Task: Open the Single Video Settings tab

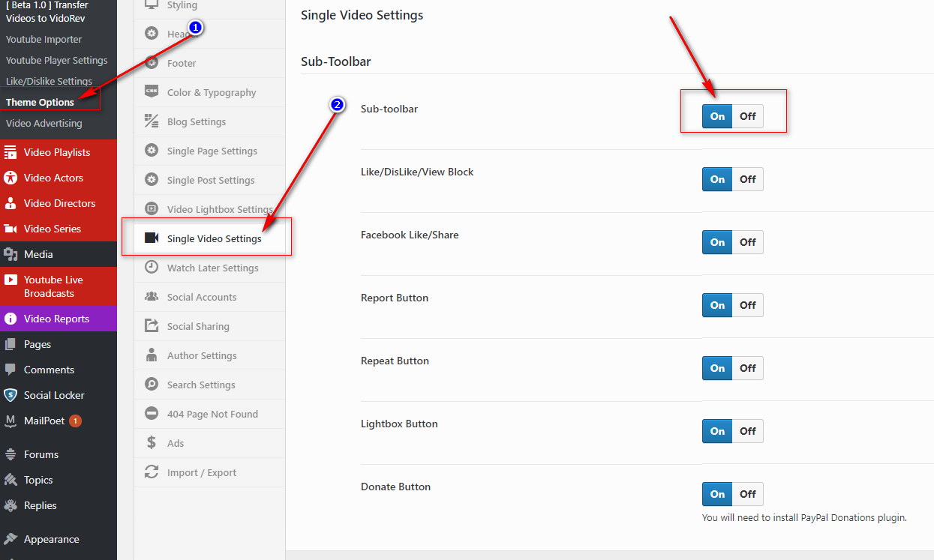Action: coord(214,238)
